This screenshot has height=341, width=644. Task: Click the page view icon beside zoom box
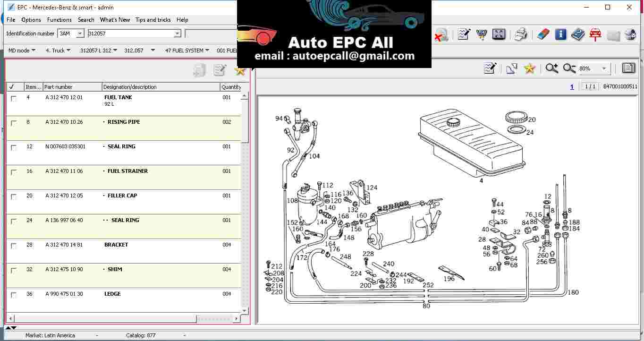click(628, 68)
